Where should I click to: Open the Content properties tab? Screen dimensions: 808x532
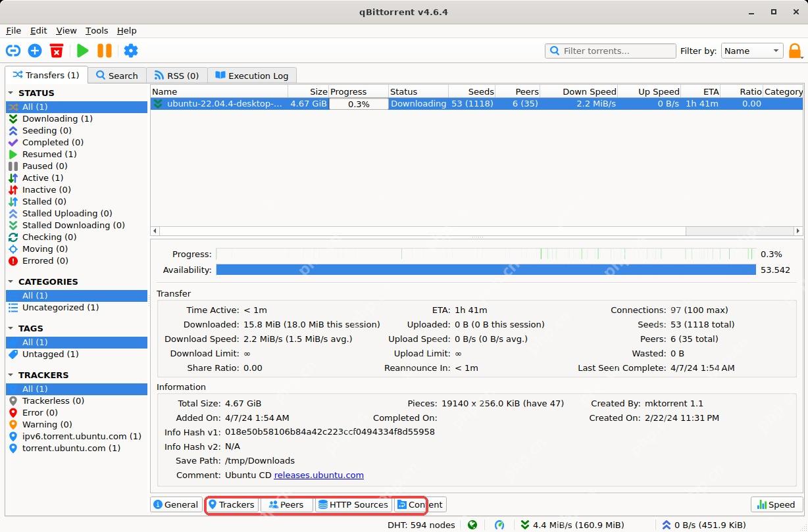420,504
